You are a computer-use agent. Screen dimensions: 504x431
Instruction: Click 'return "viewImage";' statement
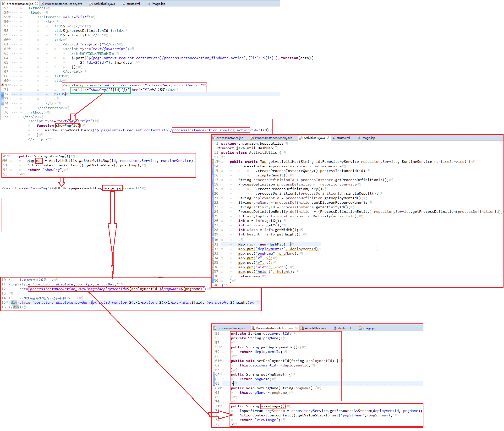click(x=260, y=420)
